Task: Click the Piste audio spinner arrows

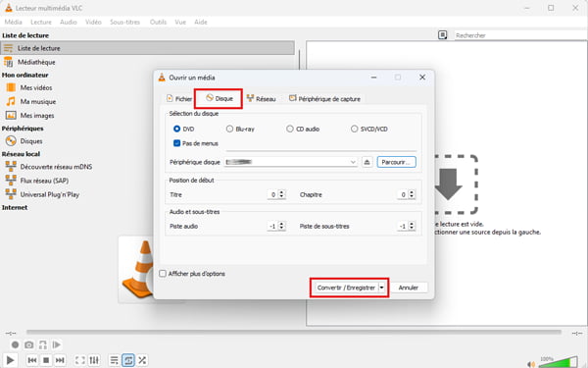Action: coord(281,226)
